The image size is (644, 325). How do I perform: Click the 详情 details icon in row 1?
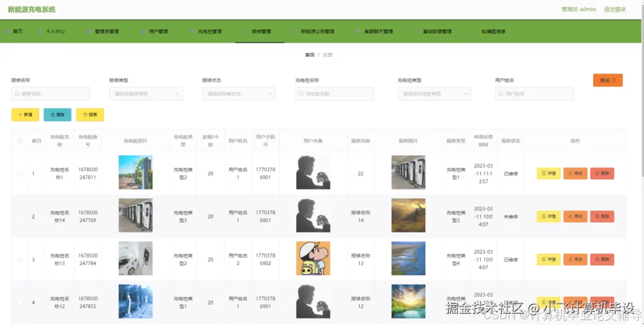(x=544, y=173)
